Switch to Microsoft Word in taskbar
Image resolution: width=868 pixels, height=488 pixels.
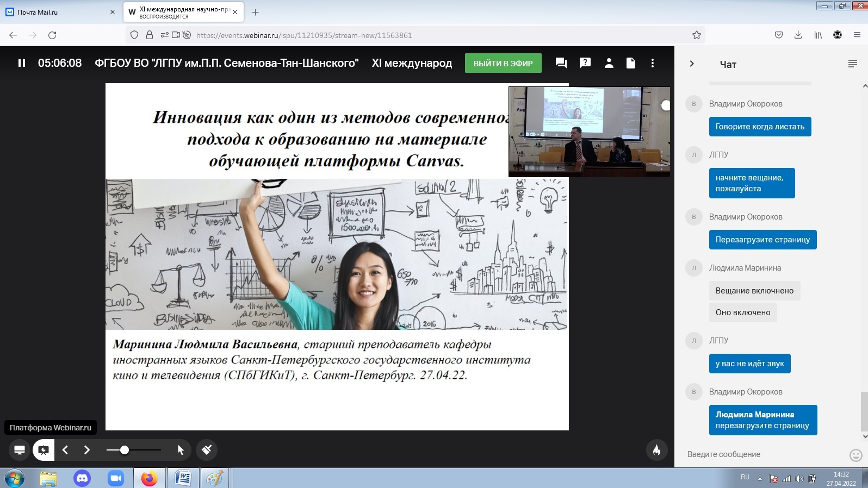183,478
